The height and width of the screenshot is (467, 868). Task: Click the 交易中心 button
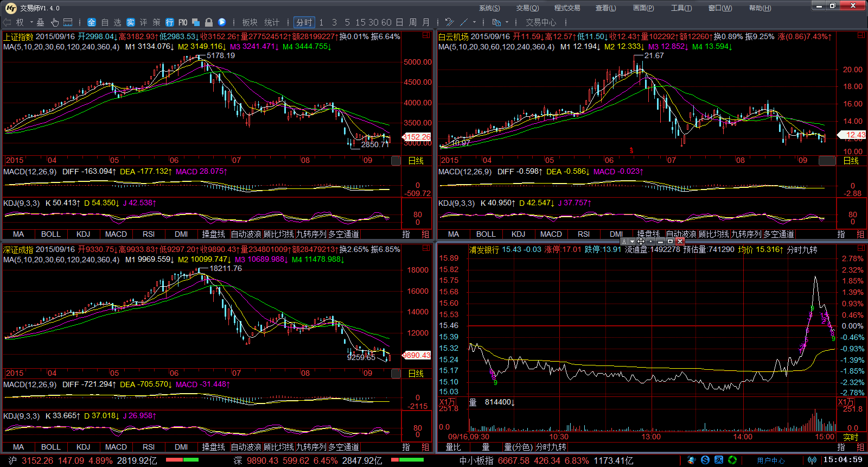pos(541,22)
